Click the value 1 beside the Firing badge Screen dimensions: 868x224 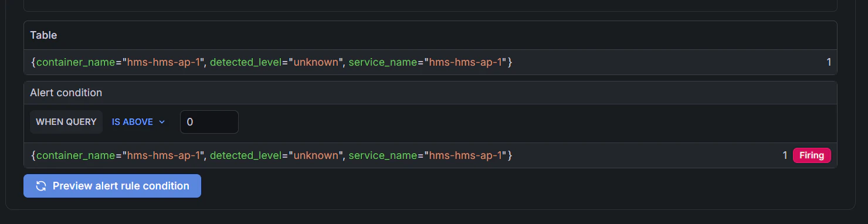[785, 155]
